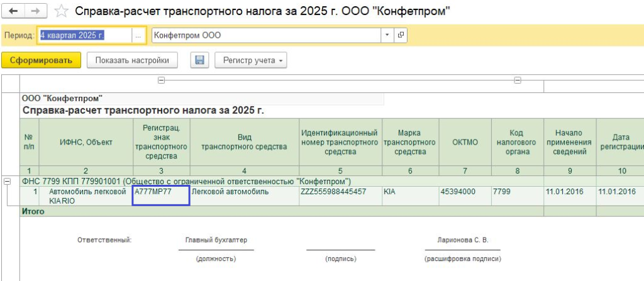
Task: Click the Регистрац. знак column header
Action: [x=161, y=142]
